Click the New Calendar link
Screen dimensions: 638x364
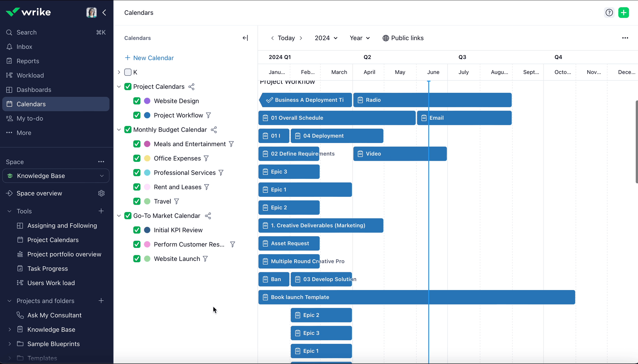153,58
